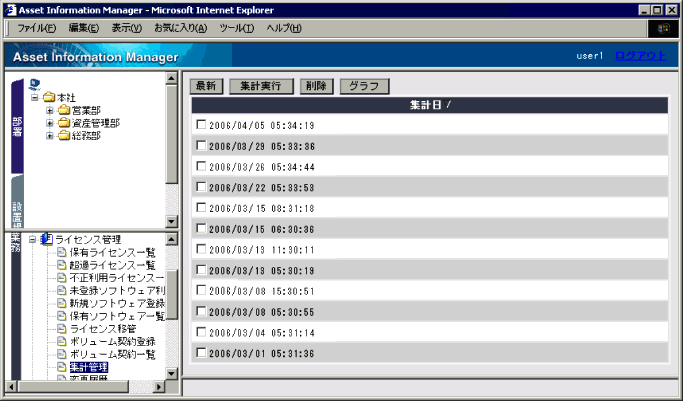Click the 超過ライセンス一覧 page icon
This screenshot has width=683, height=401.
(x=62, y=265)
